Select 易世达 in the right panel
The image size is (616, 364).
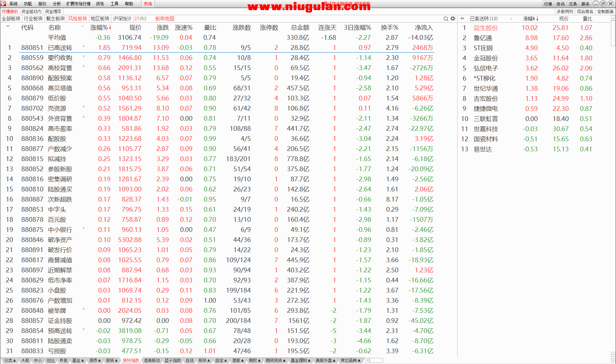482,149
